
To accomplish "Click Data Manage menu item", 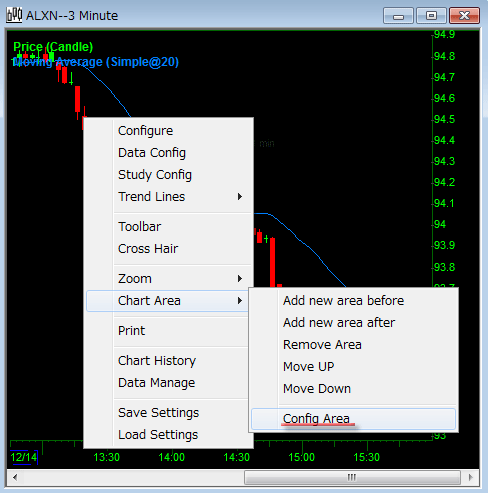I will click(157, 383).
